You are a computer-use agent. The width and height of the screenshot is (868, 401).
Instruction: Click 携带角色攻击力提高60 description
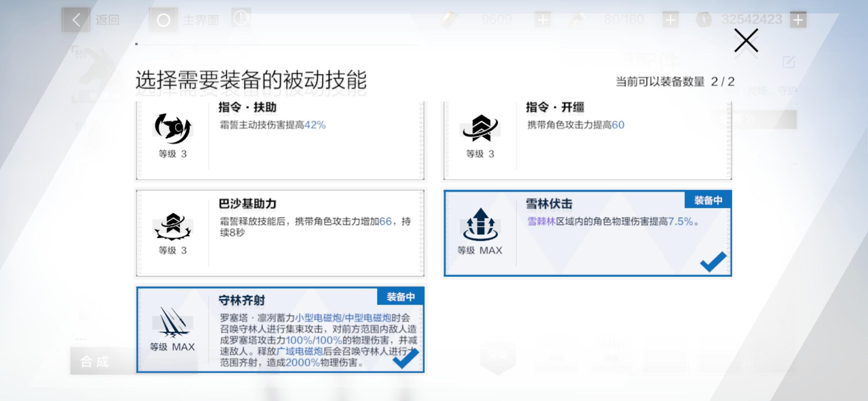pyautogui.click(x=576, y=125)
